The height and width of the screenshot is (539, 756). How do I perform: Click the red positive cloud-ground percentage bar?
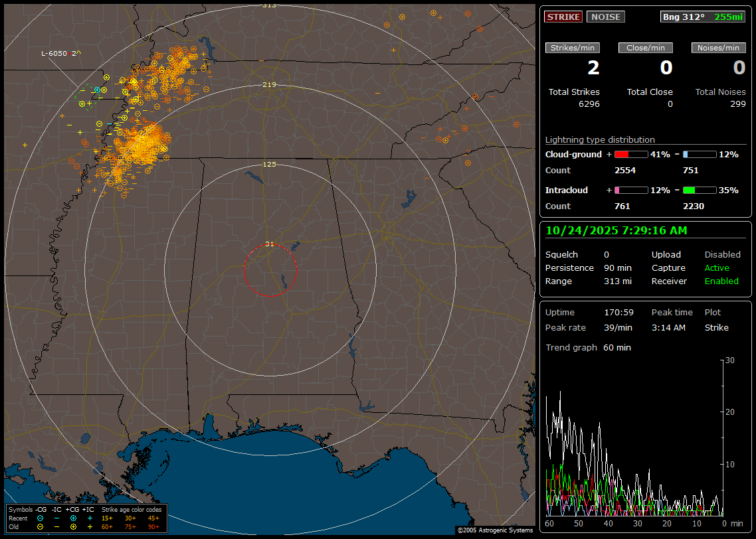point(630,154)
